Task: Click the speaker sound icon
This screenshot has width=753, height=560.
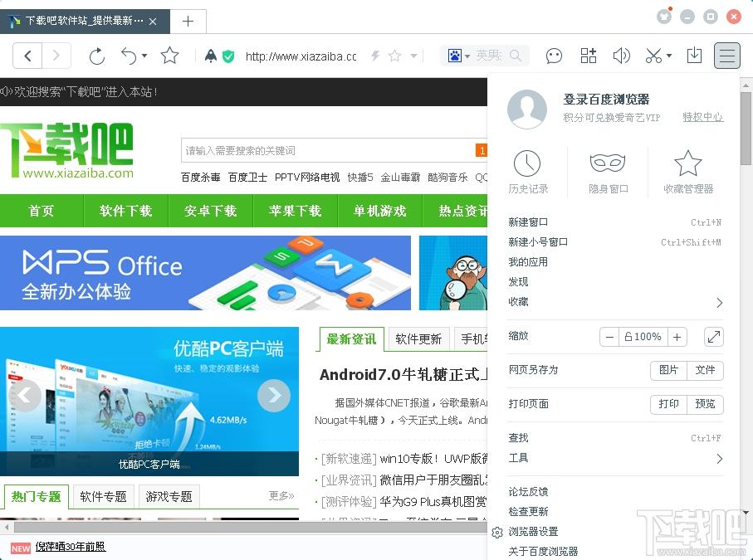Action: click(622, 56)
